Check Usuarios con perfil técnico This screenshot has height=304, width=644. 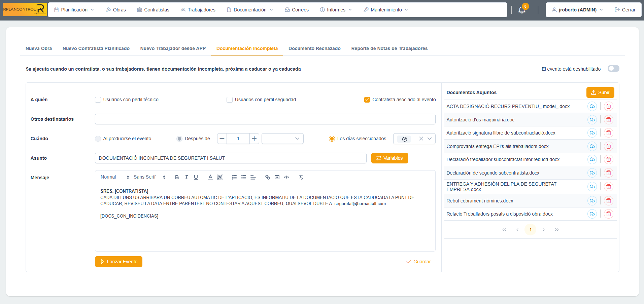coord(98,100)
